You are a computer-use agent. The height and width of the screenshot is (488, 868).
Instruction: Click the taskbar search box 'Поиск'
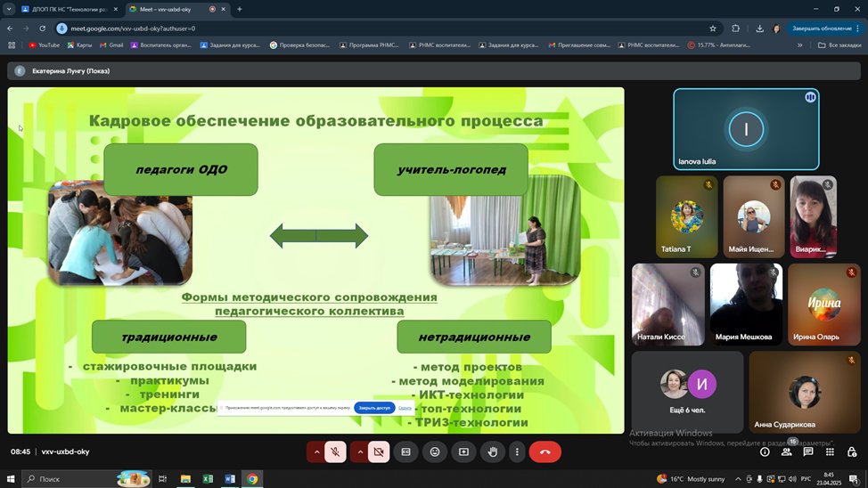[86, 479]
